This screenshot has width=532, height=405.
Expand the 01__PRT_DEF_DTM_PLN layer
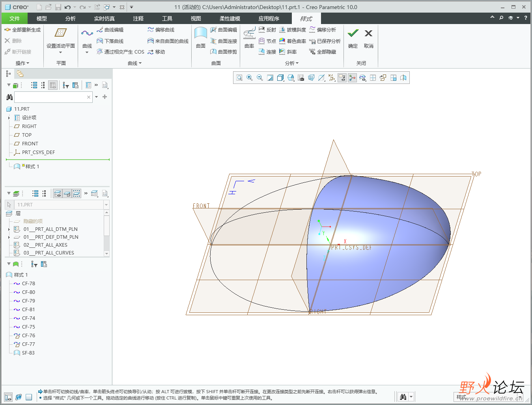[9, 237]
